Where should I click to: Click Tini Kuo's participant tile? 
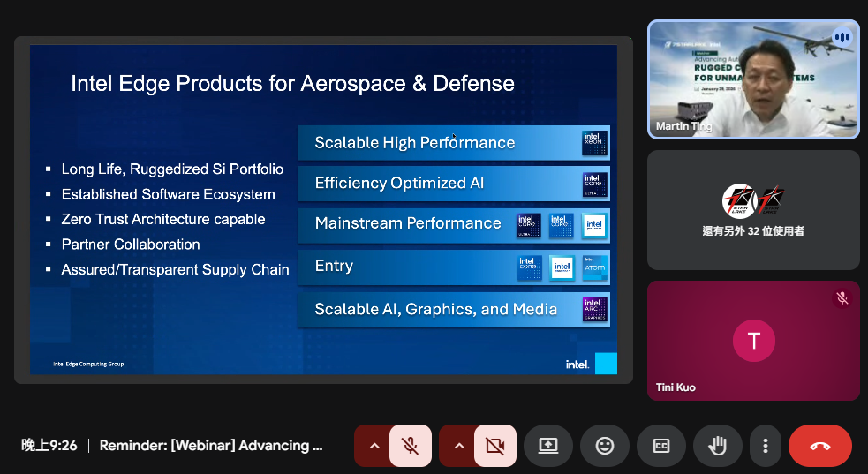point(752,341)
